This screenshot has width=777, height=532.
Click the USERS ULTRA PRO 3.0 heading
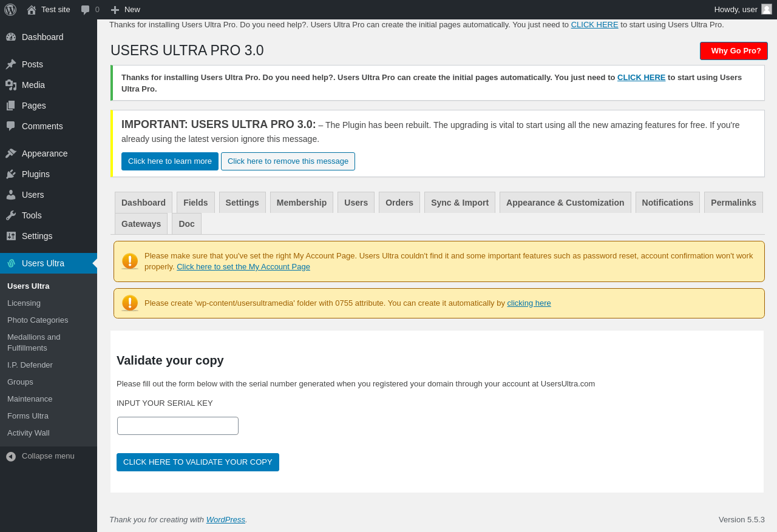pos(187,51)
